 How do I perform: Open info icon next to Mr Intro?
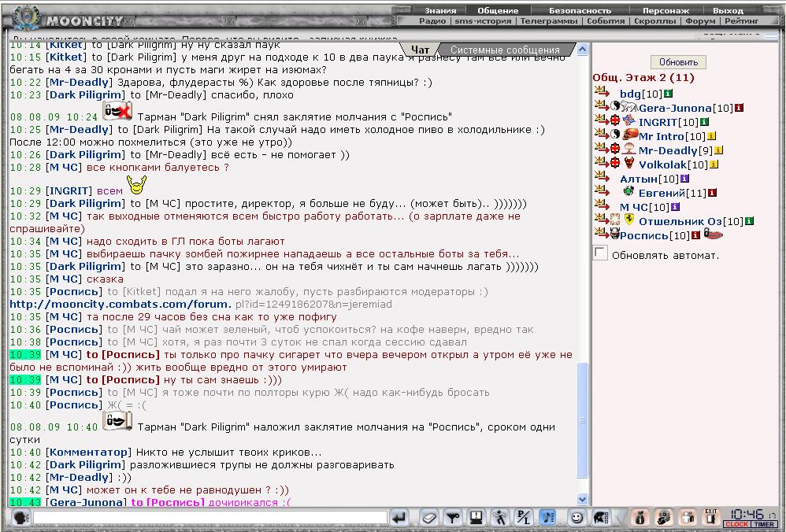[x=711, y=136]
